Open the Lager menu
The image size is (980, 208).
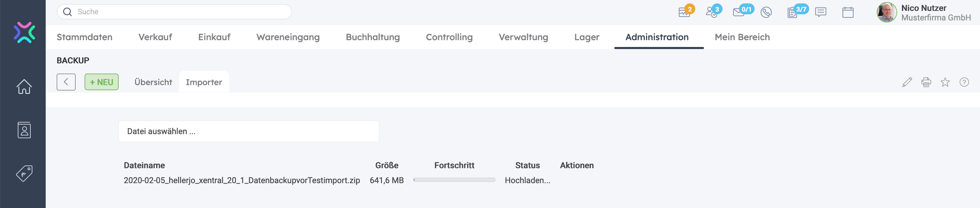point(586,37)
